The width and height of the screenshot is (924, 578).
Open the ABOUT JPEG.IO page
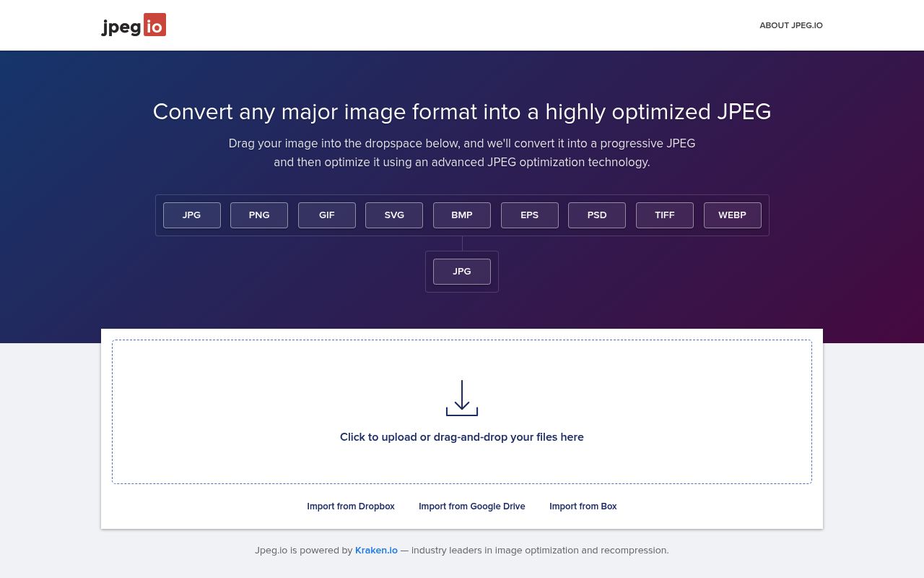click(791, 25)
